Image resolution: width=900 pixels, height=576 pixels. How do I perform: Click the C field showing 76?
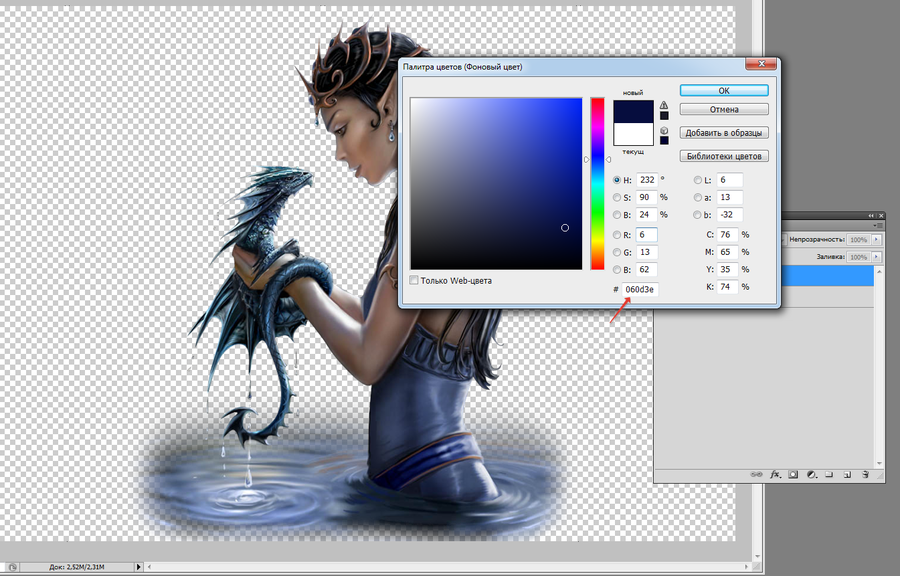[x=727, y=235]
